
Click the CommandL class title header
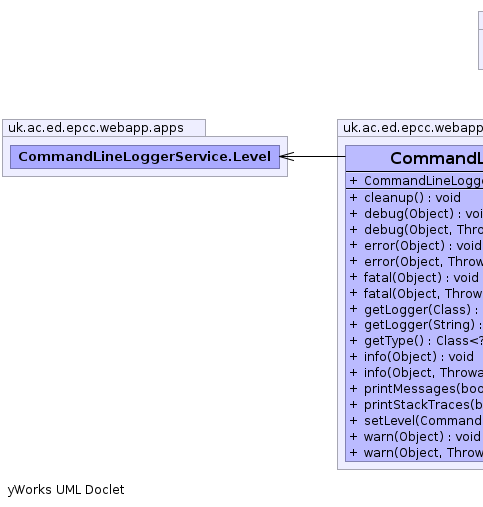coord(414,158)
